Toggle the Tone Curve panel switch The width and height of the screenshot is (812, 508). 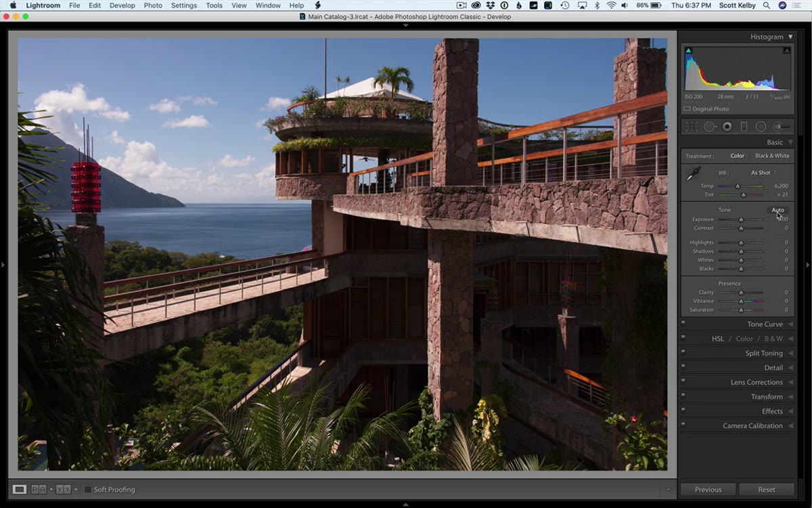[x=683, y=322]
